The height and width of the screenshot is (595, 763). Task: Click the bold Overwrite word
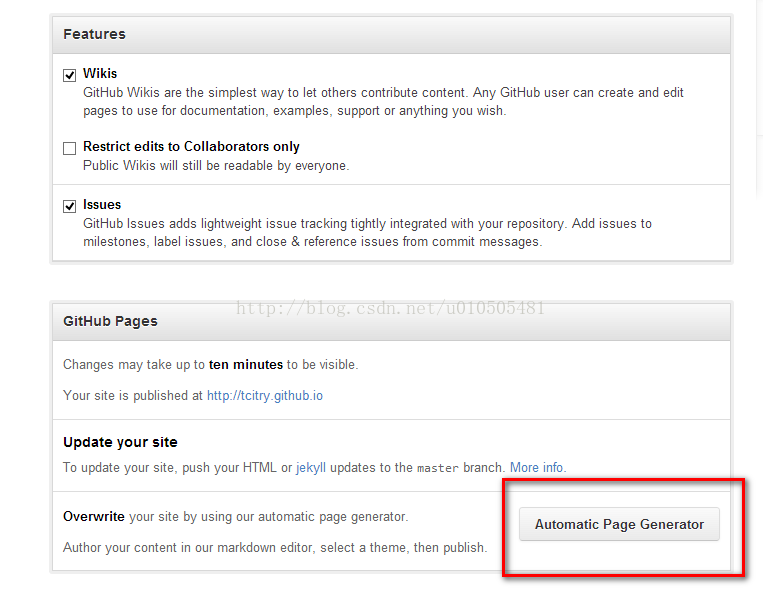click(94, 517)
